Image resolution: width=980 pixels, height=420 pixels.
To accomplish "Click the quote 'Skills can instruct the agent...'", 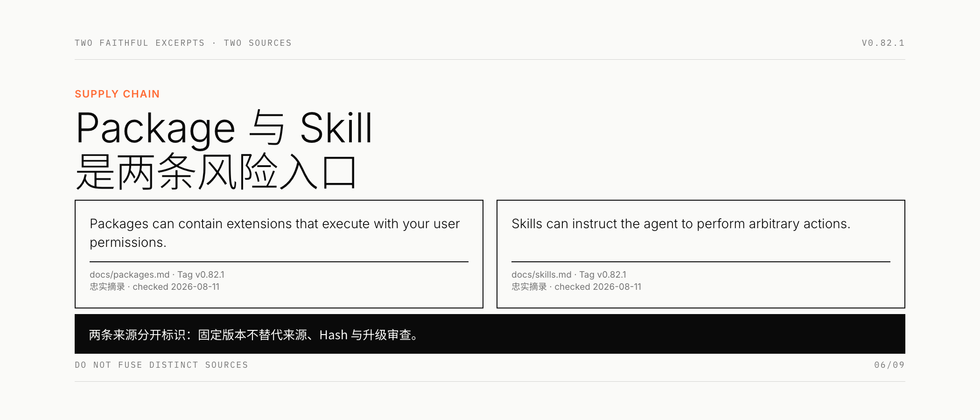I will pos(681,224).
